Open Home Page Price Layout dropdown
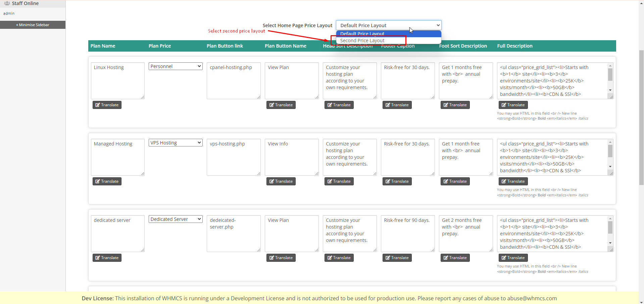 pos(388,25)
